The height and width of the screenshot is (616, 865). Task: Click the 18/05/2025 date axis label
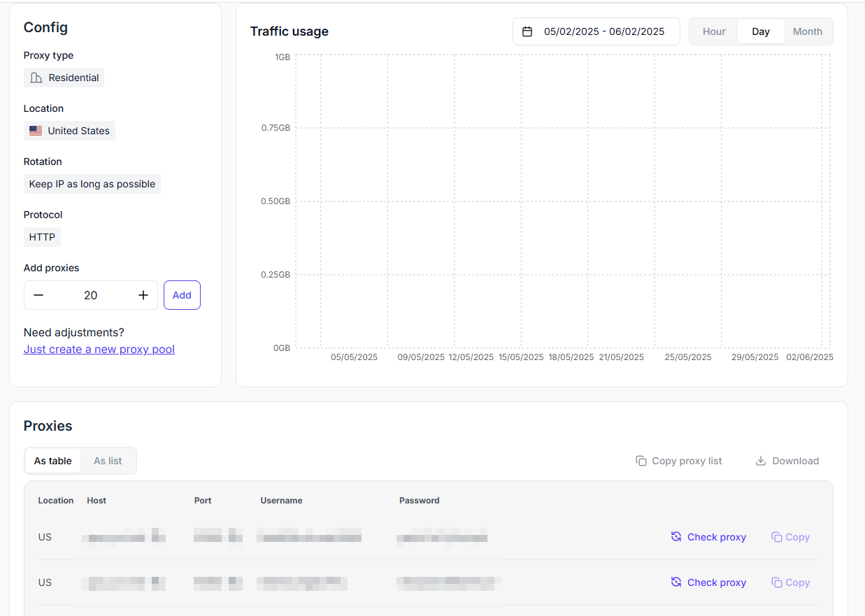tap(571, 357)
